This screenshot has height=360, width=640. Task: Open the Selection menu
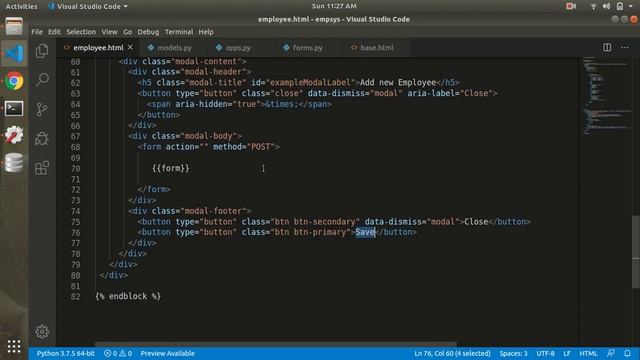[81, 32]
